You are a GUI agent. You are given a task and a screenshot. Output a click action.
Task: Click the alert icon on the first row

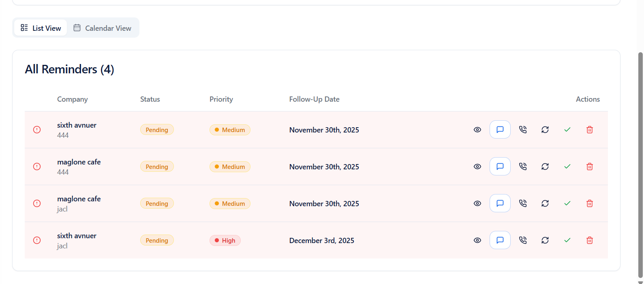36,129
